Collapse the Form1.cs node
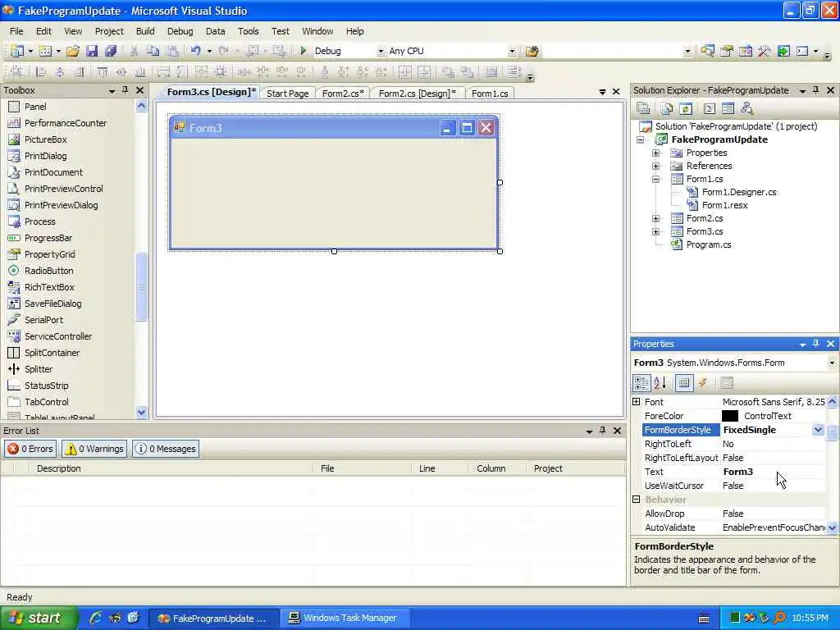 (x=655, y=179)
